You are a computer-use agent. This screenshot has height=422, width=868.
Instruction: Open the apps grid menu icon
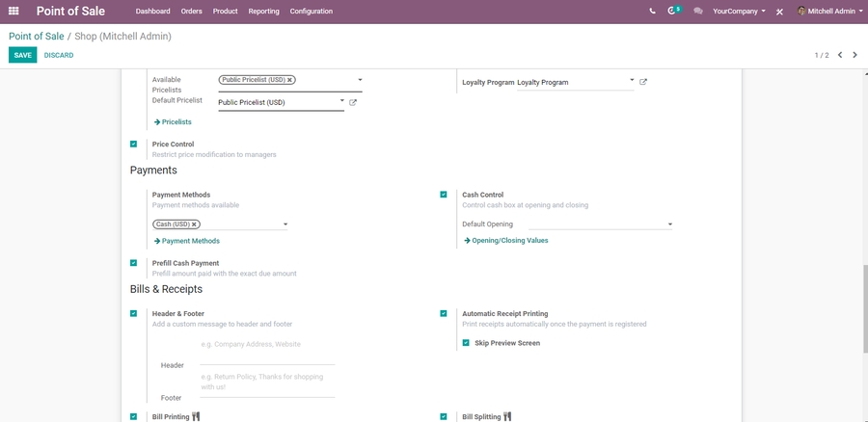(14, 12)
